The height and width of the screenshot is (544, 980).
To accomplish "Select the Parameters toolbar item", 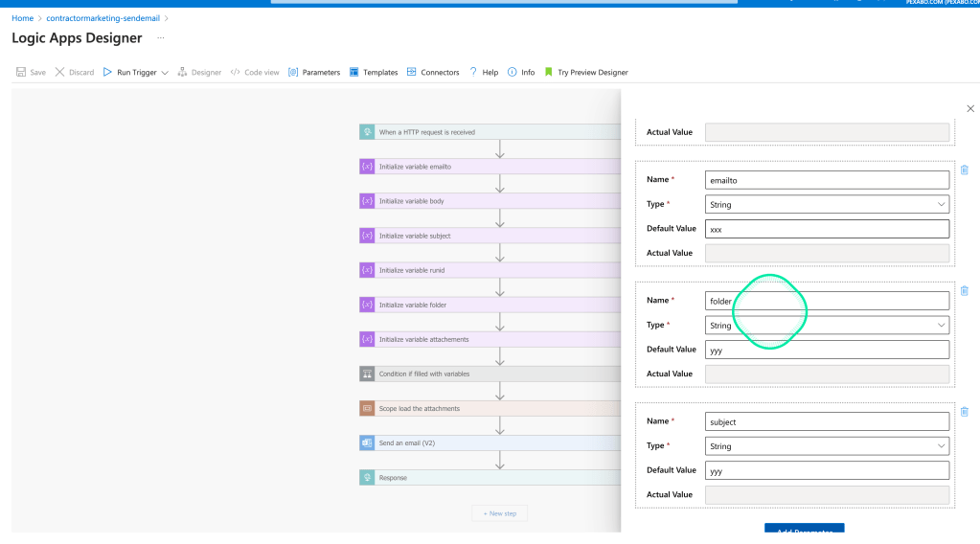I will click(314, 72).
